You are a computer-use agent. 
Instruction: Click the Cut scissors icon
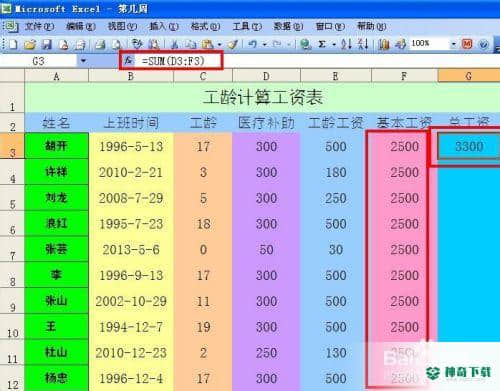(174, 44)
